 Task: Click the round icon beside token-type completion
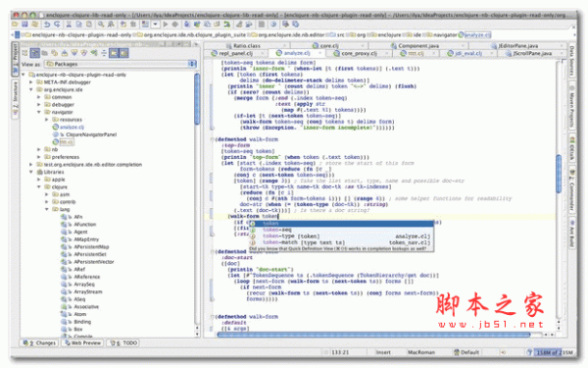tap(253, 237)
